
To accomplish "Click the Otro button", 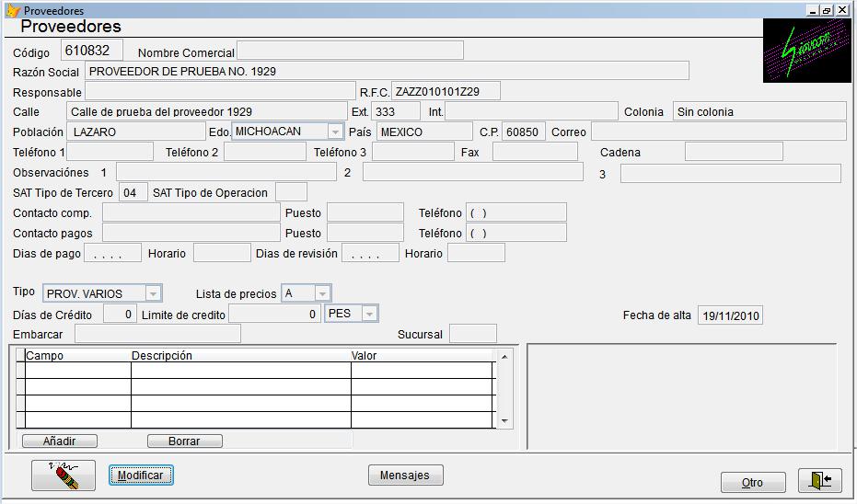I will point(753,482).
